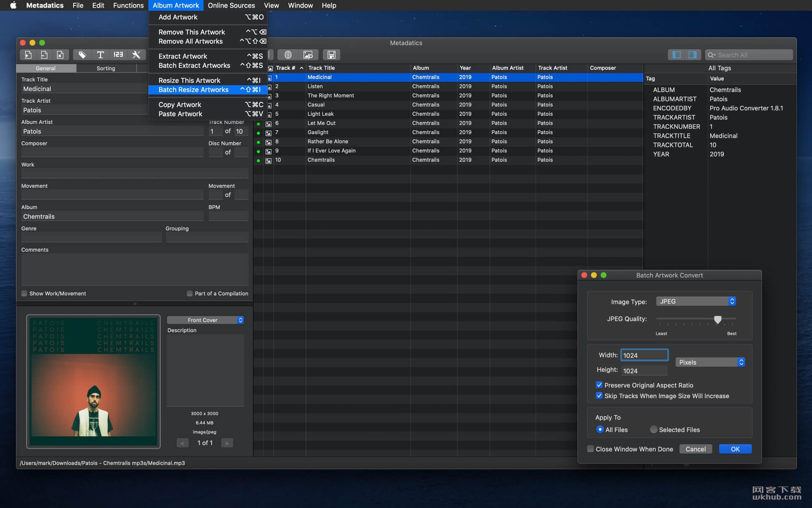
Task: Choose Remove All Artworks menu item
Action: click(x=208, y=41)
